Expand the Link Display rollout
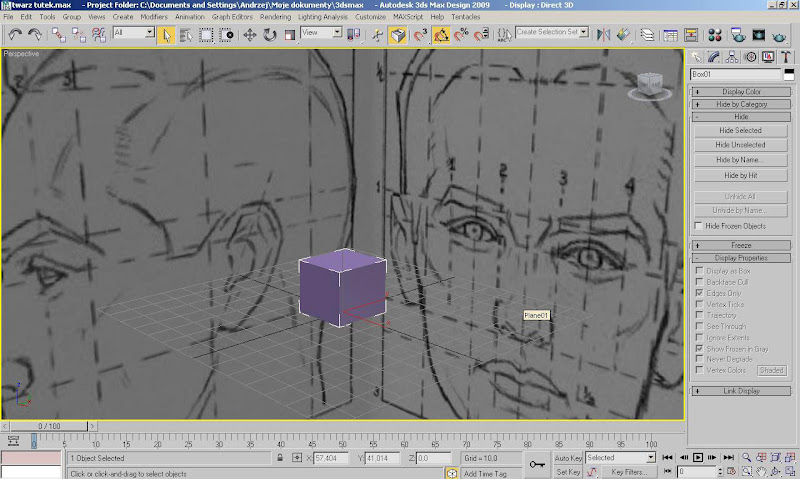The image size is (800, 479). (x=741, y=390)
